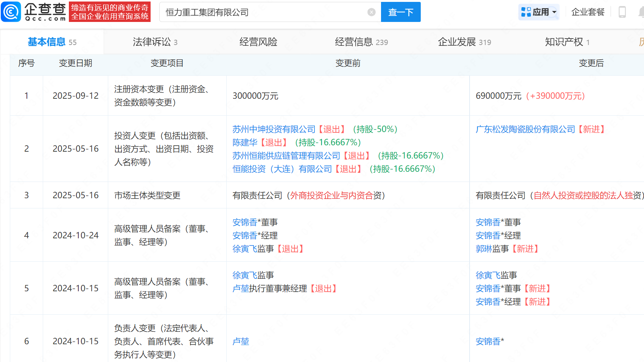Click the 应用 grid icon

tap(526, 12)
